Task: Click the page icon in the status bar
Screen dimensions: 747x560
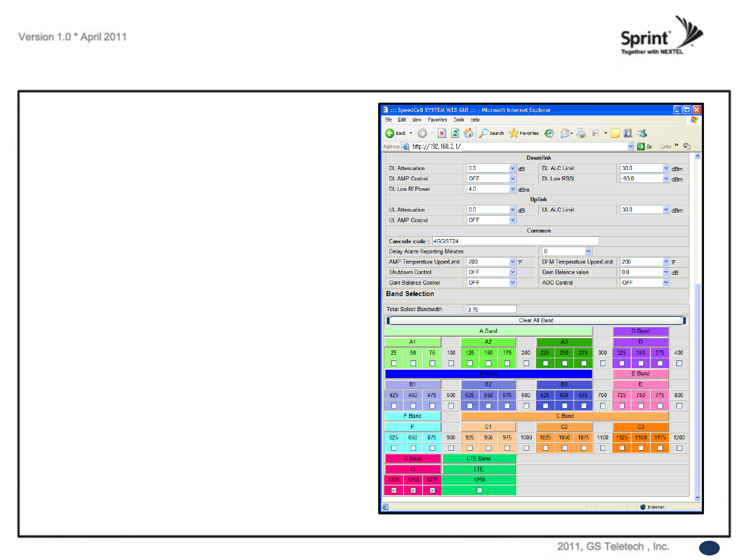Action: 385,507
